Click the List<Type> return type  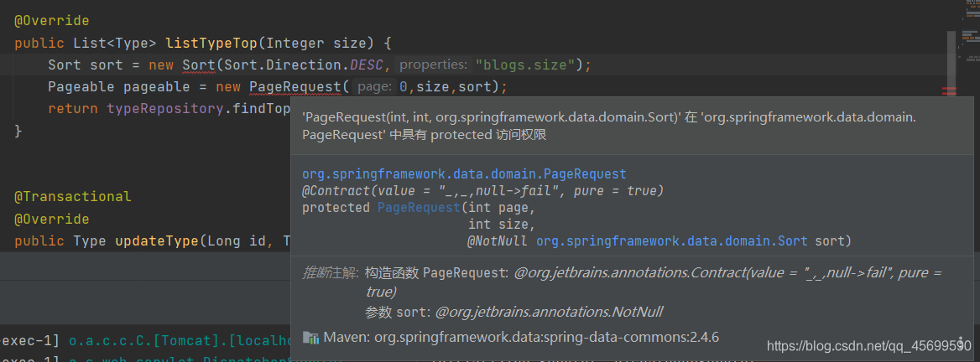[x=115, y=43]
